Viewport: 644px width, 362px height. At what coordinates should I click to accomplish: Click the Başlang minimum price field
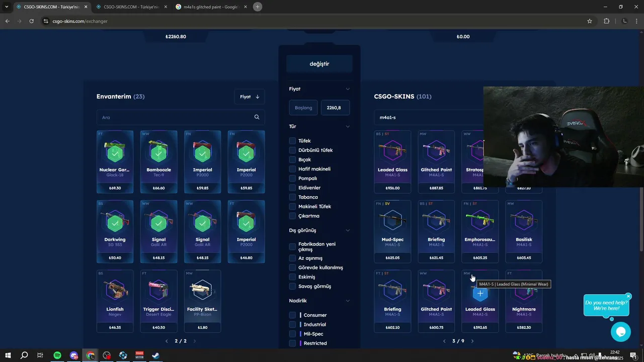[303, 108]
